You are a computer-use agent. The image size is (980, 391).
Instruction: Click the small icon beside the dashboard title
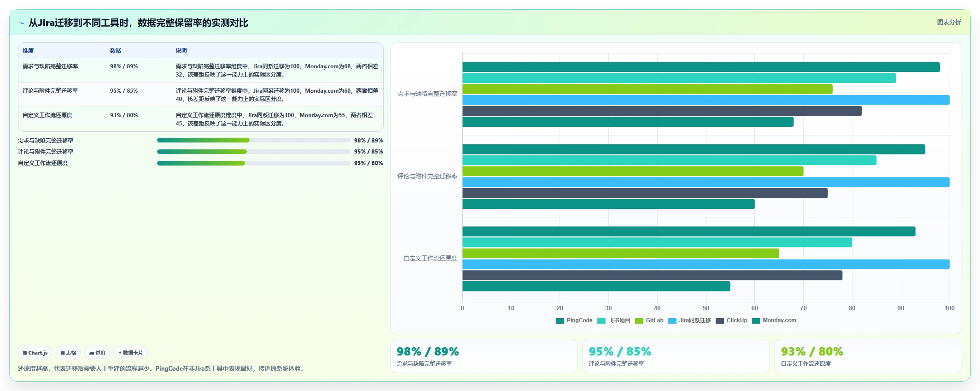coord(22,23)
